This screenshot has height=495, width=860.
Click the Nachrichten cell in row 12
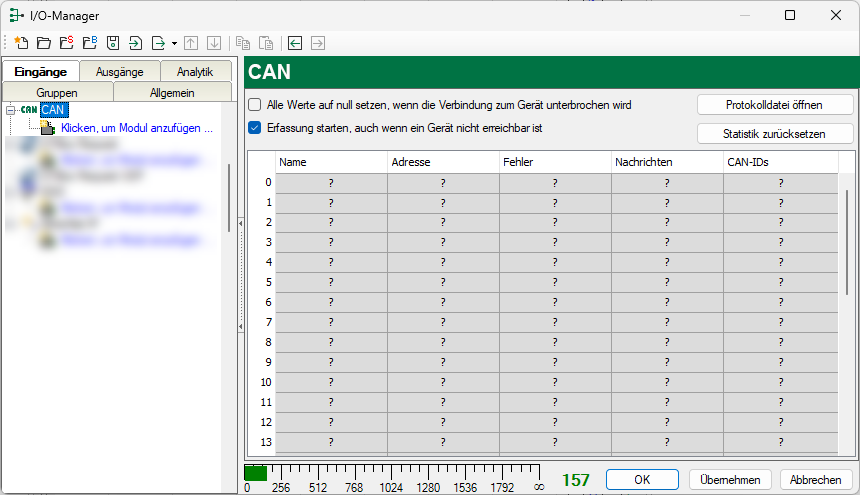tap(667, 422)
